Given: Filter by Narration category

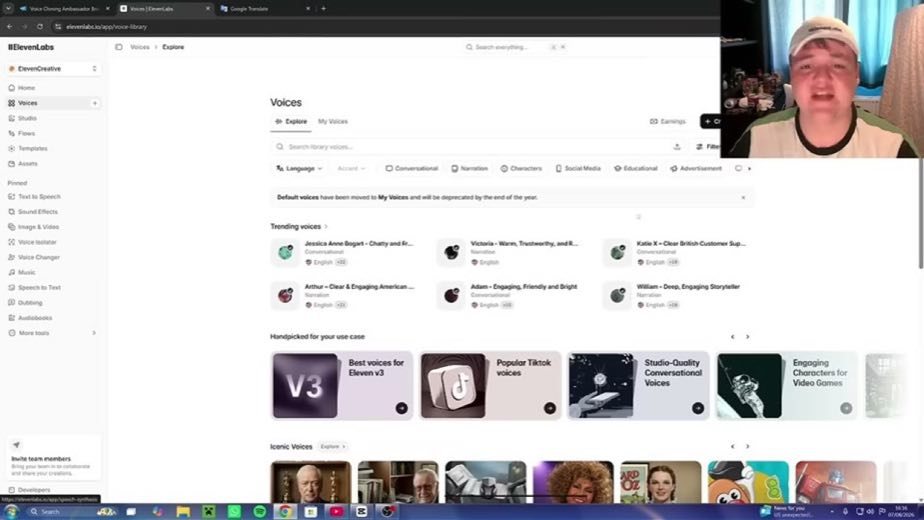Looking at the screenshot, I should point(470,169).
